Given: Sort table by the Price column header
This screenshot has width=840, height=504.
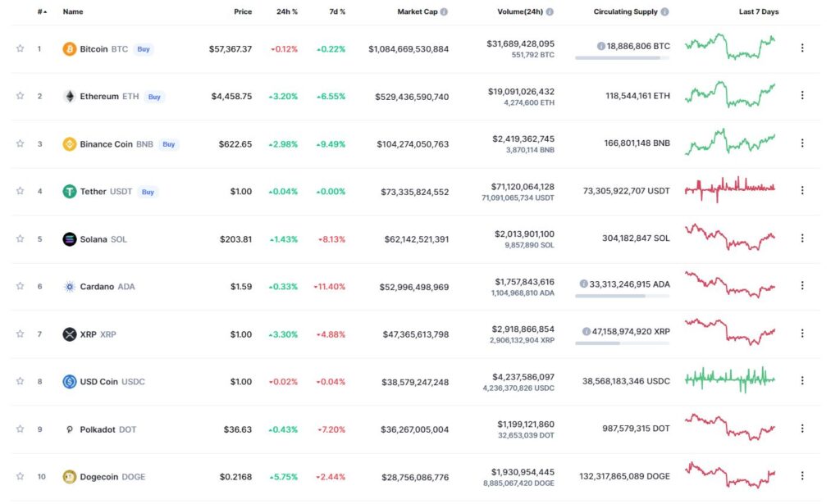Looking at the screenshot, I should coord(243,11).
